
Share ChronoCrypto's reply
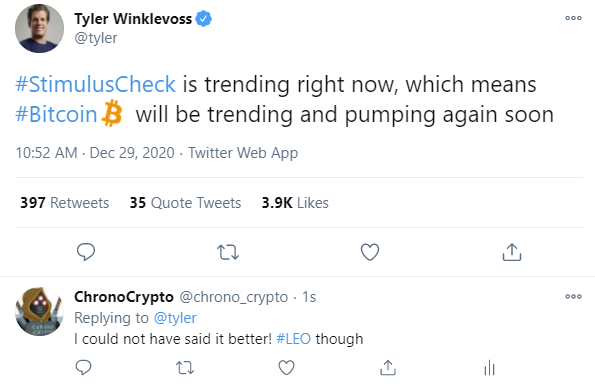(x=388, y=368)
